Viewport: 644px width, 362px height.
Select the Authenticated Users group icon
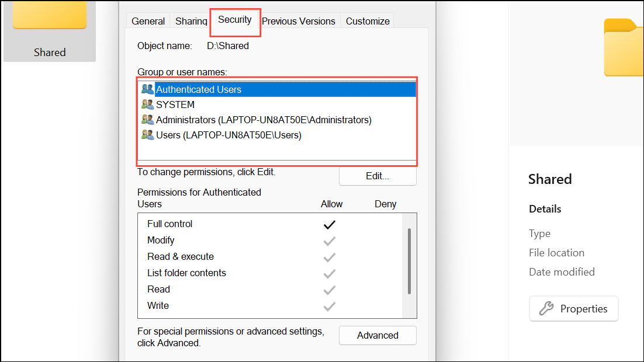tap(147, 89)
